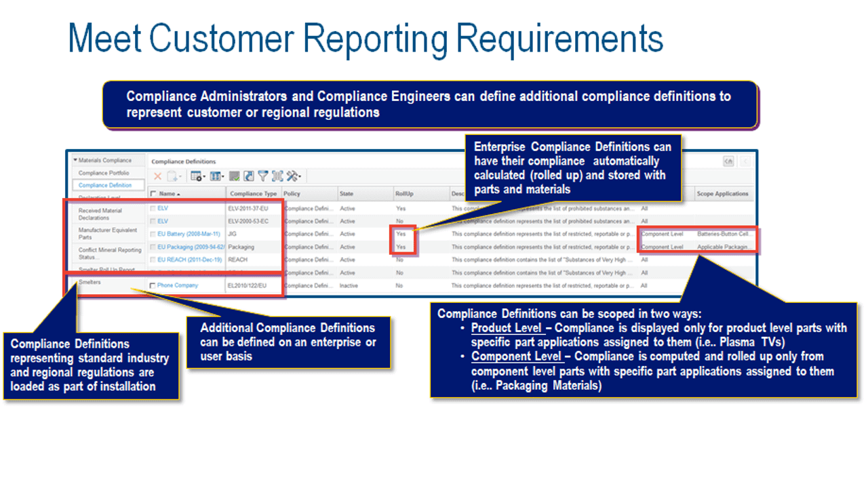Open EU Packaging (2009-94-62) link
Viewport: 868px width, 488px height.
coord(191,247)
